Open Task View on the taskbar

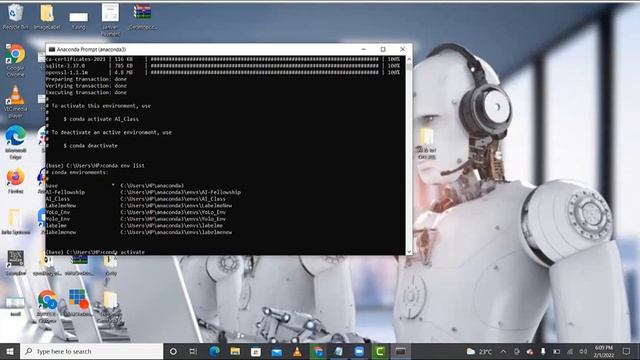[x=193, y=351]
